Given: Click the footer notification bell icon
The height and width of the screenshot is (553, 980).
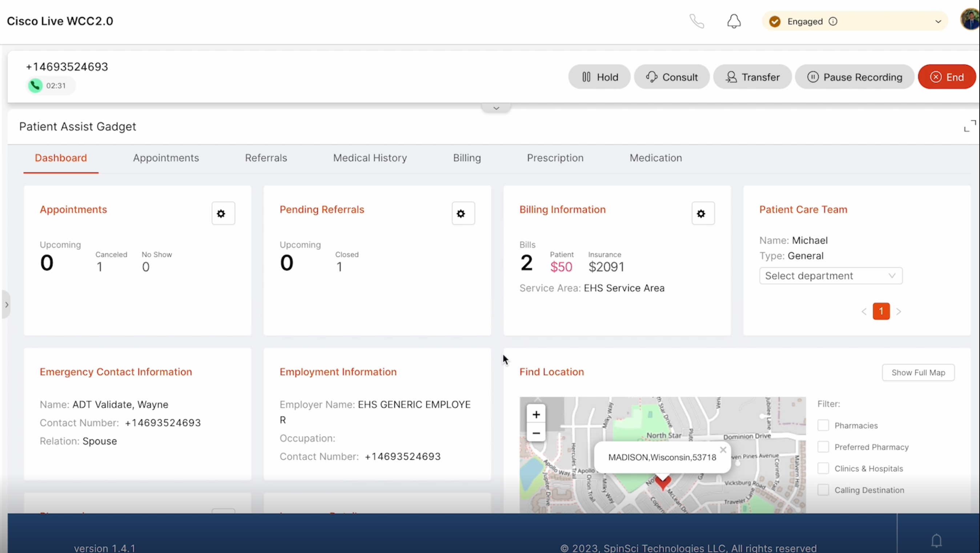Looking at the screenshot, I should [x=936, y=540].
